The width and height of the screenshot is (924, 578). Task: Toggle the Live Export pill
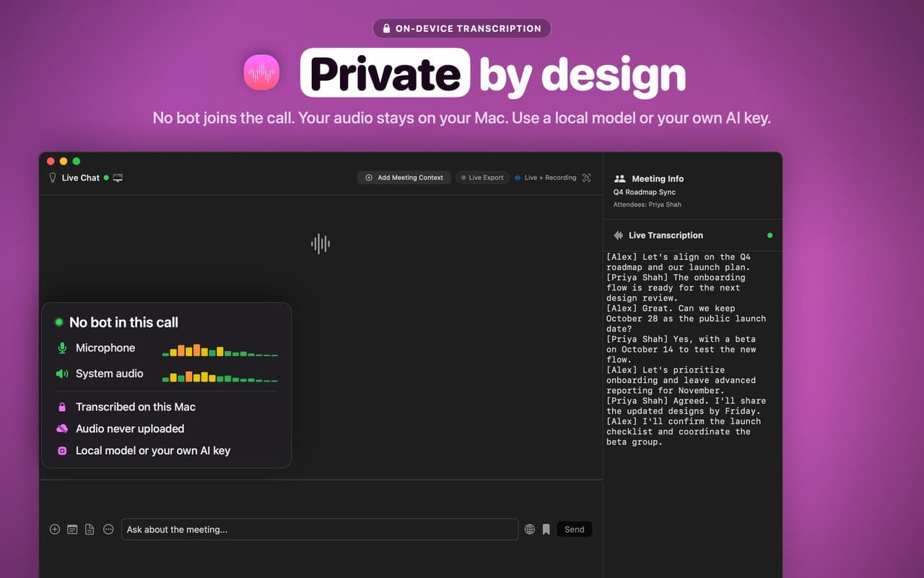click(482, 178)
